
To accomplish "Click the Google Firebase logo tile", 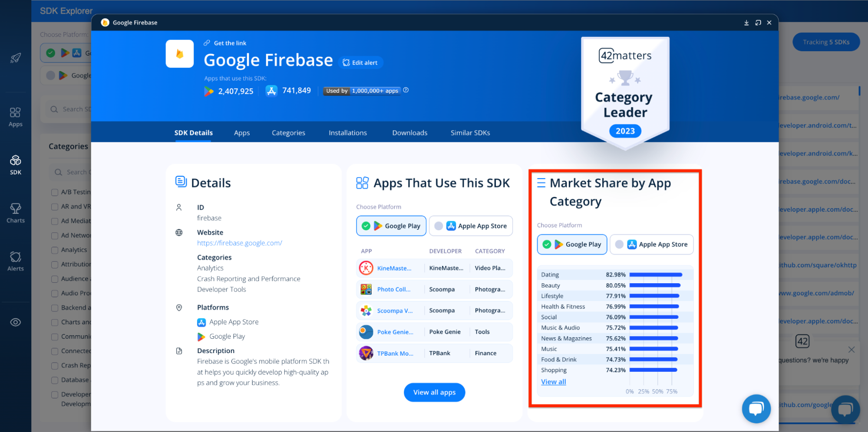I will (180, 54).
